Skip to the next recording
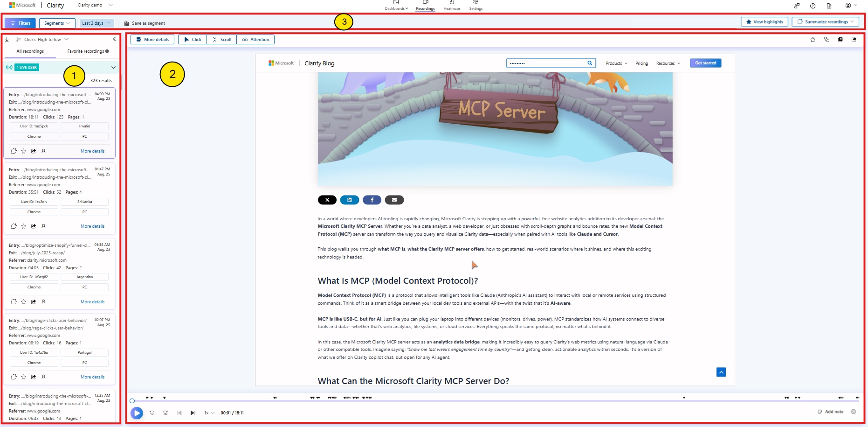 [193, 413]
